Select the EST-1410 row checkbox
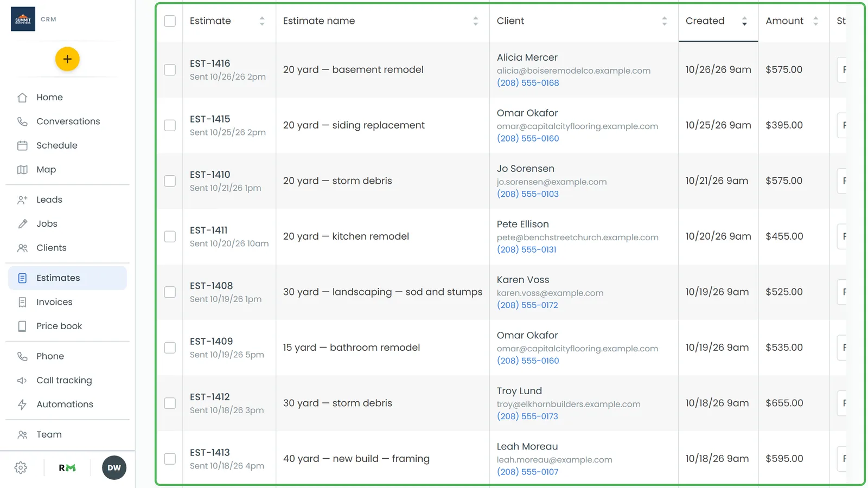 (170, 181)
